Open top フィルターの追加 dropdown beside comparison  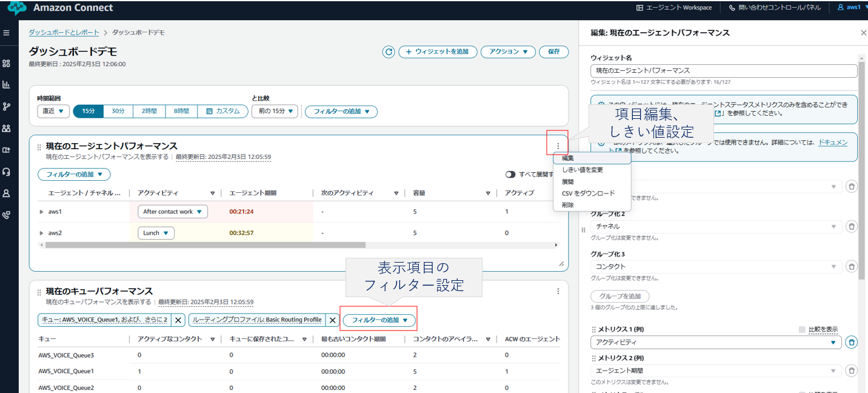(341, 112)
